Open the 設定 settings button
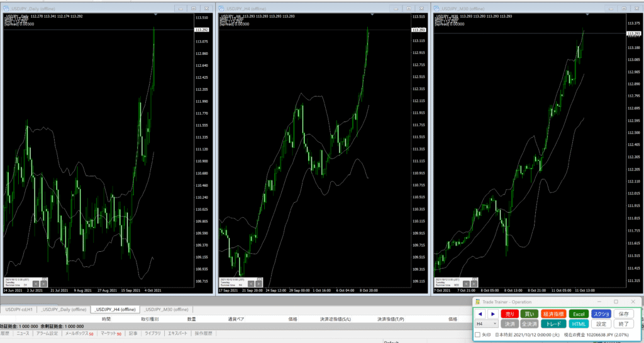644x343 pixels. pyautogui.click(x=601, y=323)
